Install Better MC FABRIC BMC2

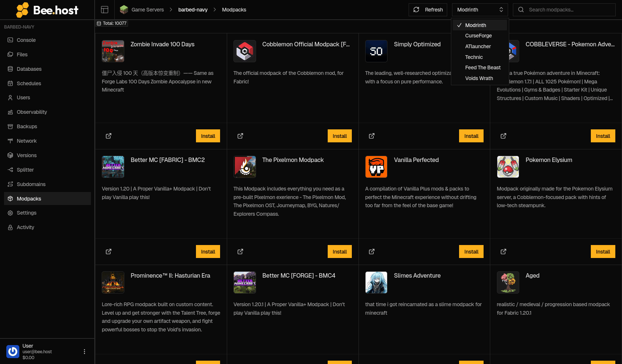208,252
